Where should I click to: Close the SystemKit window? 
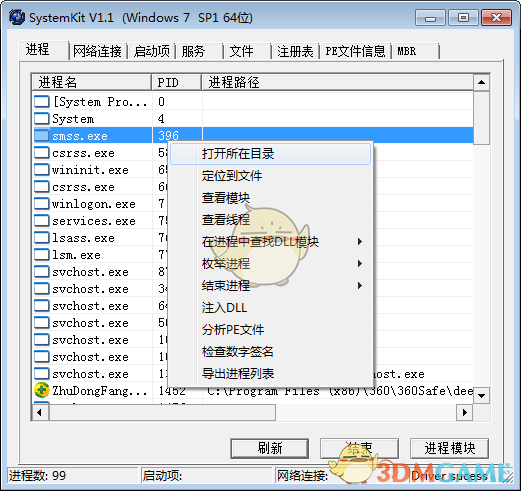(x=496, y=18)
